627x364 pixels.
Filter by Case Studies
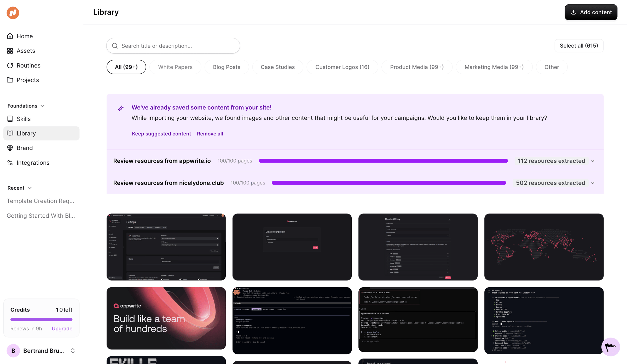[277, 67]
